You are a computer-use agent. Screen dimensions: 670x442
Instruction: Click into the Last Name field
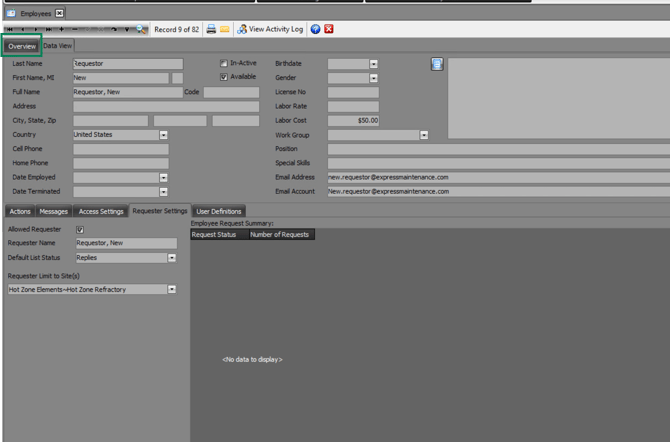127,64
